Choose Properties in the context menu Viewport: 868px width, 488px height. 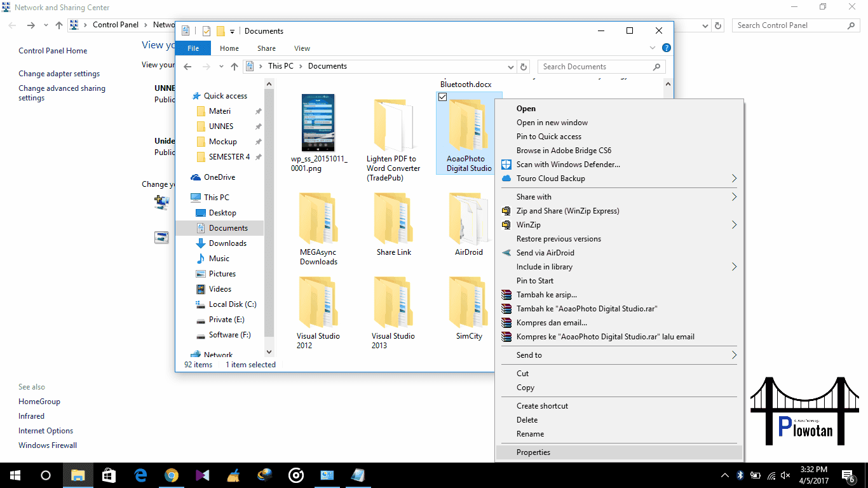[x=619, y=452]
